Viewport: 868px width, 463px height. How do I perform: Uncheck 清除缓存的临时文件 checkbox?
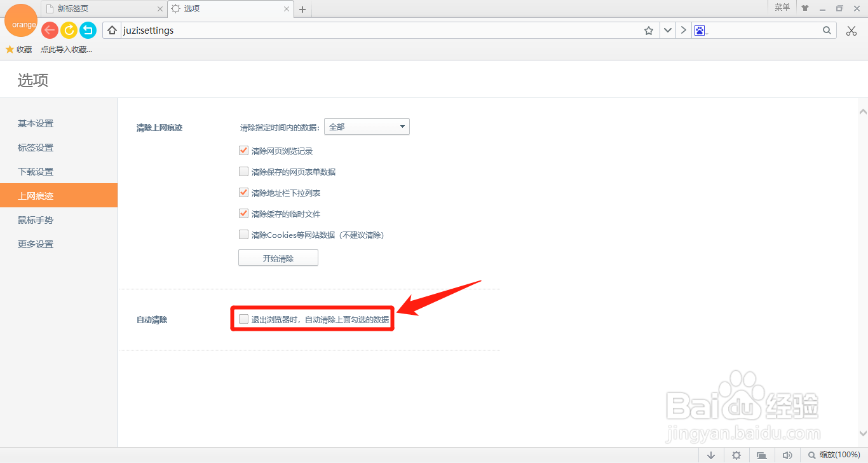(243, 214)
